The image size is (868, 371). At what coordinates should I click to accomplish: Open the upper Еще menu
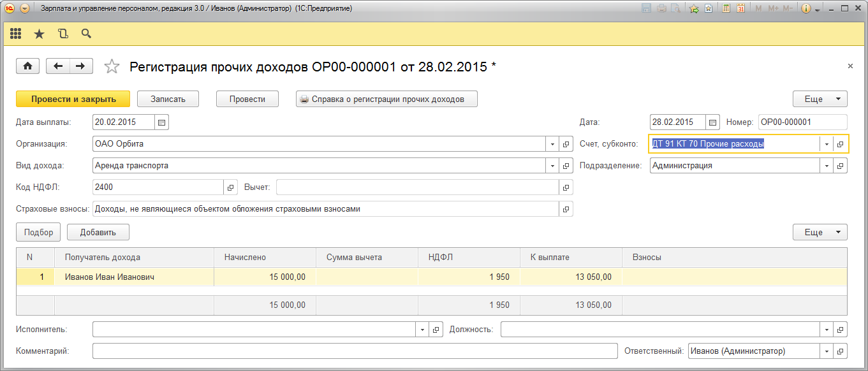[820, 99]
